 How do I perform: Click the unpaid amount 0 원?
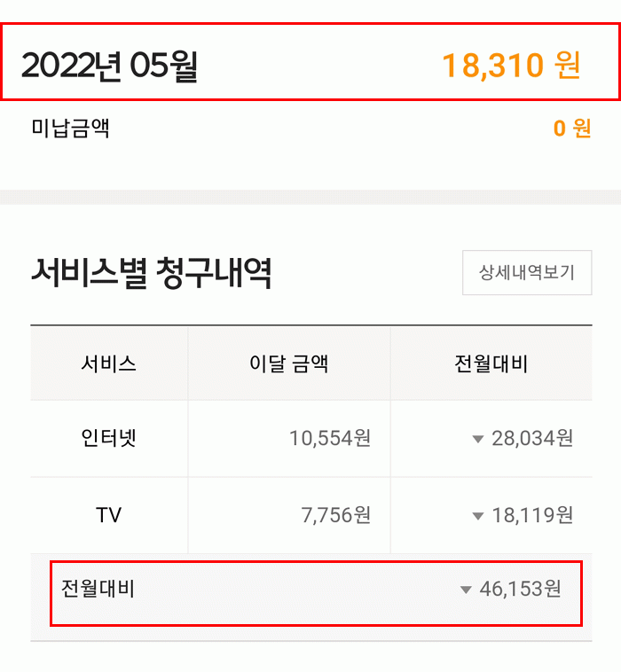tap(572, 129)
